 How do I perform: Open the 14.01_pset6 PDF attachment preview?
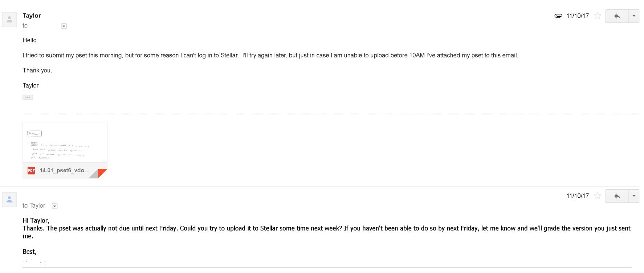(x=65, y=142)
